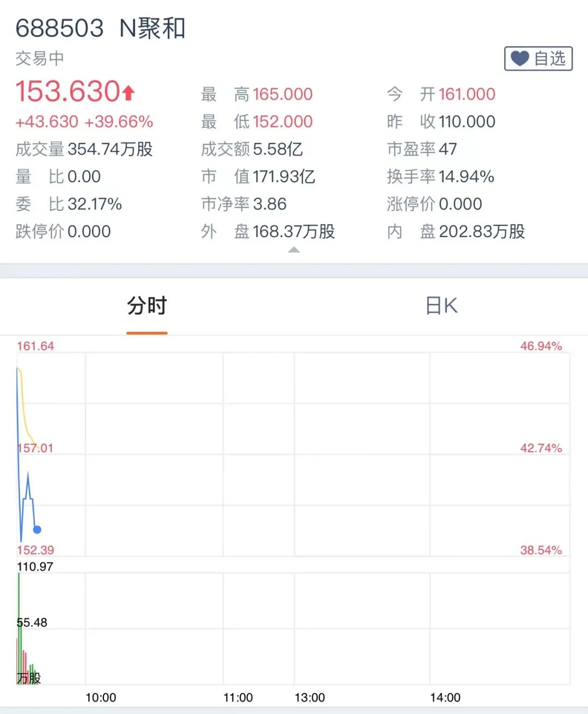Tap the large current price 153.630
This screenshot has width=588, height=714.
click(x=68, y=91)
